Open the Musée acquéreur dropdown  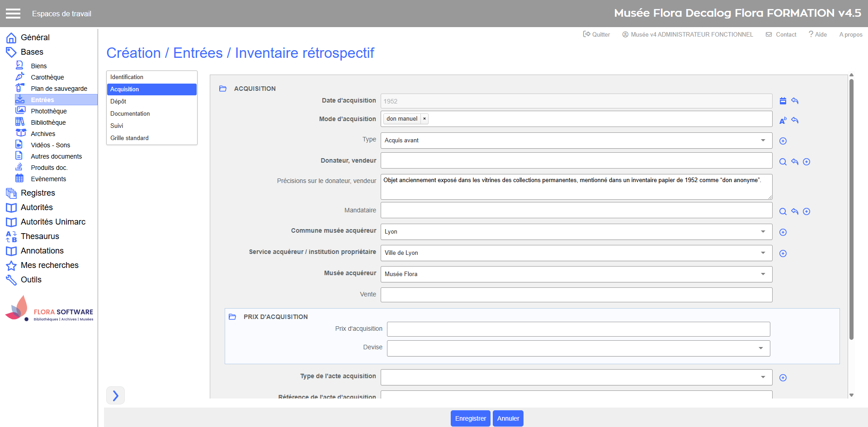coord(576,274)
